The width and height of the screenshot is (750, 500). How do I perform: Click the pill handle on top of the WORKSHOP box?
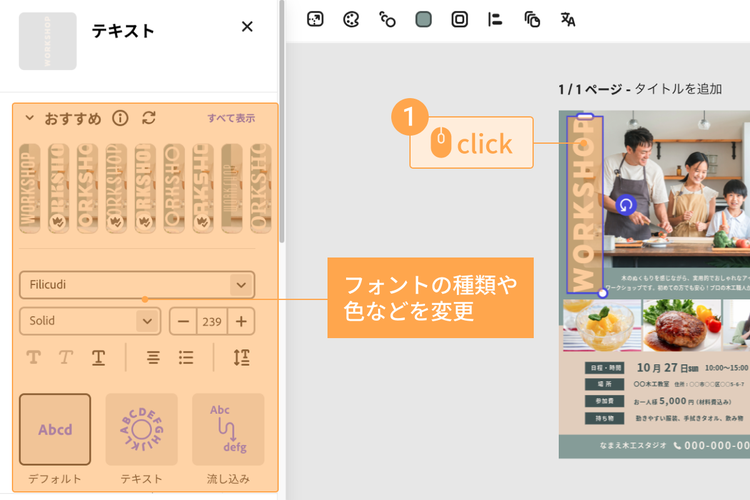(x=585, y=116)
